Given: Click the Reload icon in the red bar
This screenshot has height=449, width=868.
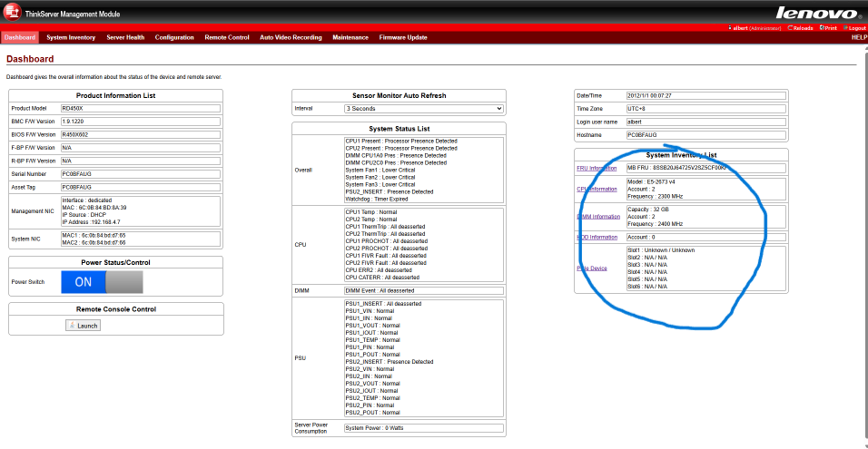Looking at the screenshot, I should coord(789,27).
